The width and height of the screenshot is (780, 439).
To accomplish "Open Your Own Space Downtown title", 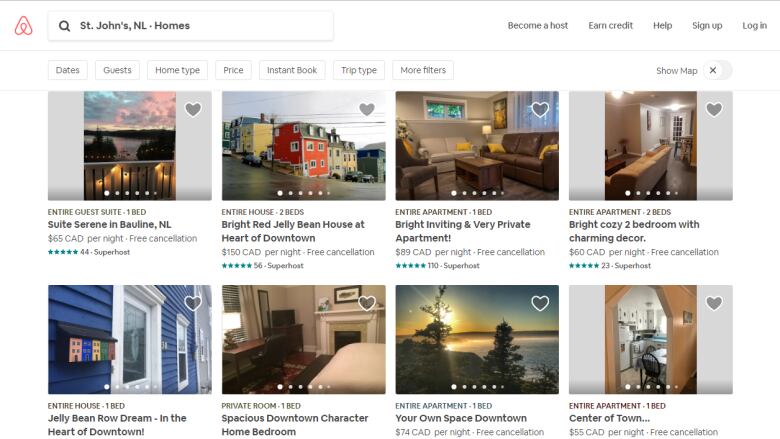I will [461, 418].
